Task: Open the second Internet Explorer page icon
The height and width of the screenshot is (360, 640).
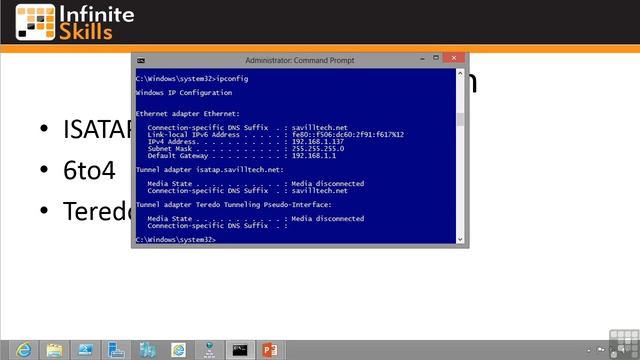Action: (178, 350)
